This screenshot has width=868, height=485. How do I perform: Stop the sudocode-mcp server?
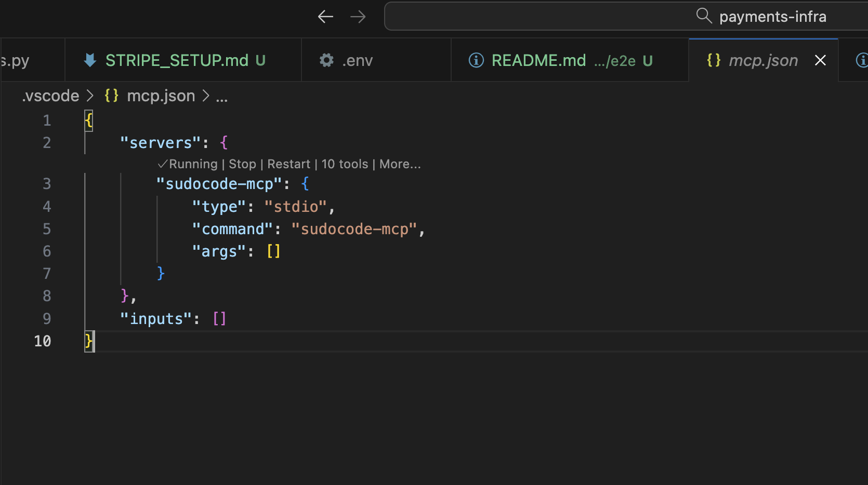pos(243,164)
